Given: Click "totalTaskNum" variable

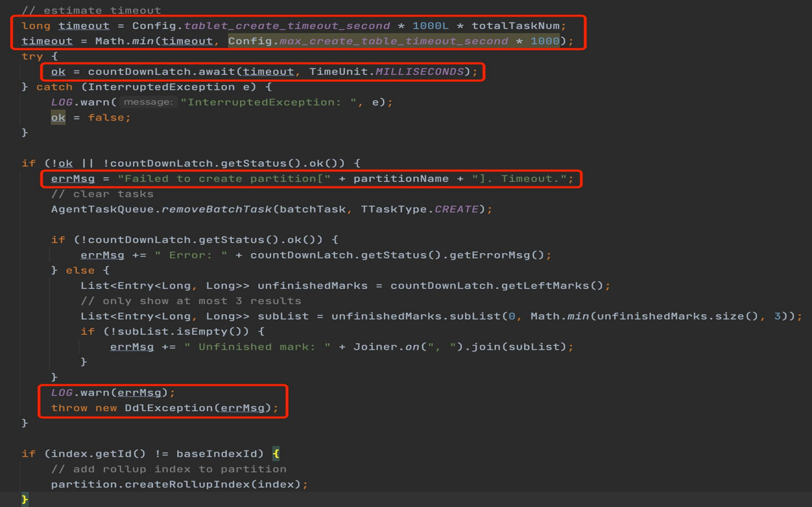Looking at the screenshot, I should 516,26.
